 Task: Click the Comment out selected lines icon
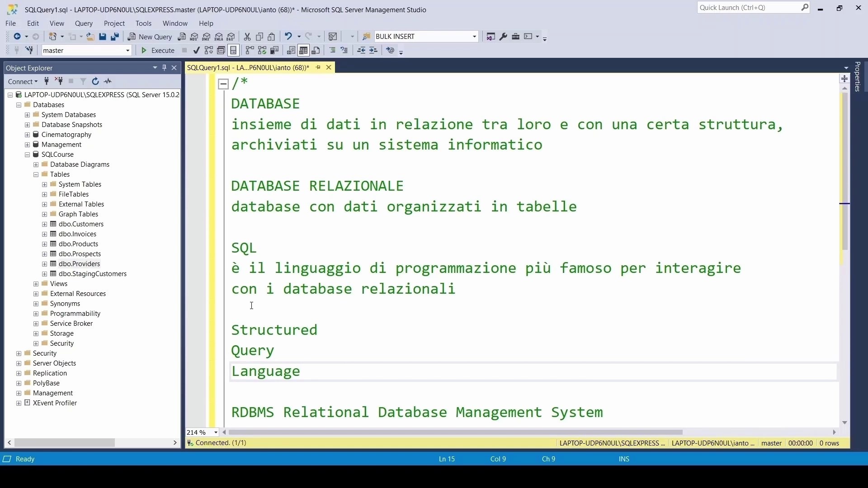coord(333,50)
